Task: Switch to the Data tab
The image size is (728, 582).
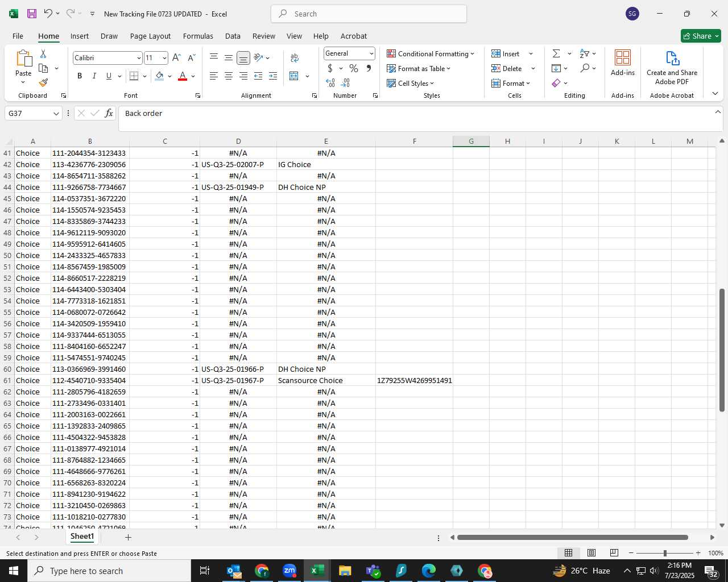Action: (233, 36)
